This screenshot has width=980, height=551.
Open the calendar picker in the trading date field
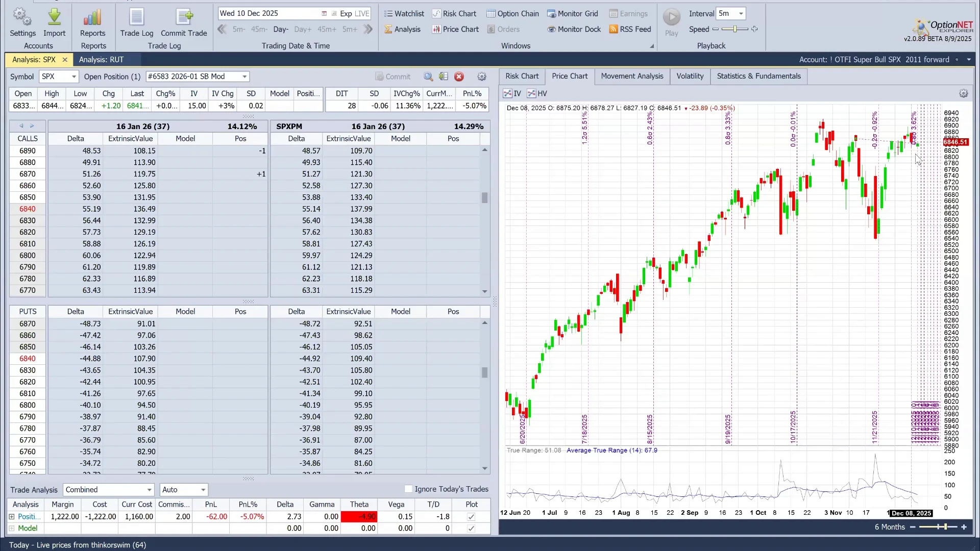[324, 13]
